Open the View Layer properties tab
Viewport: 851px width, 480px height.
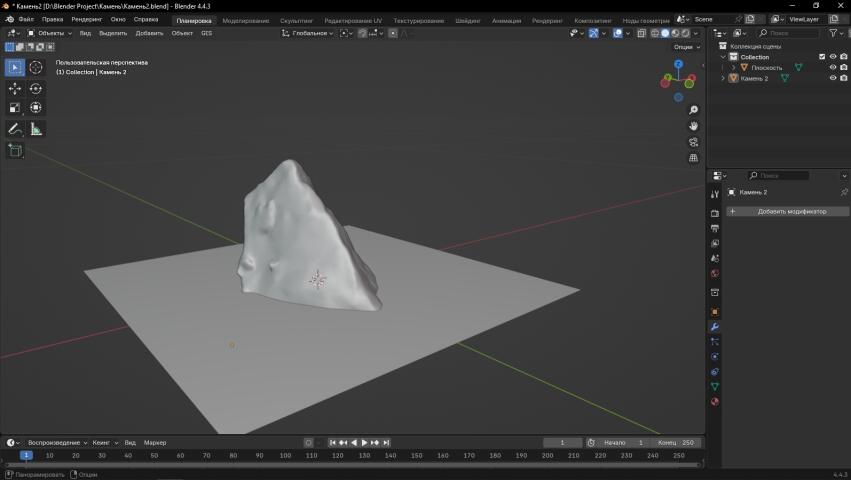pos(715,244)
